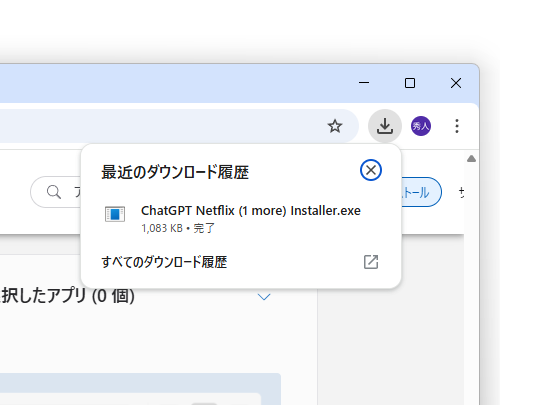Click the blue トール install button

coord(422,192)
